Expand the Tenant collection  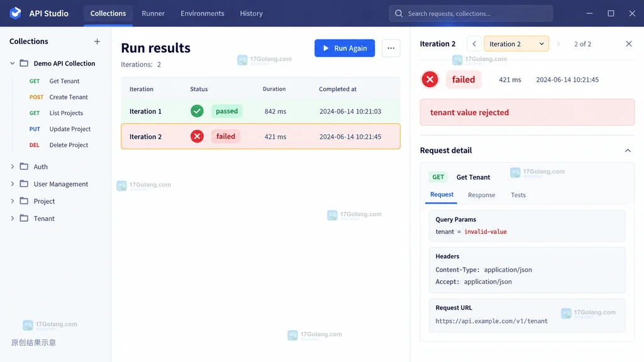[x=13, y=218]
